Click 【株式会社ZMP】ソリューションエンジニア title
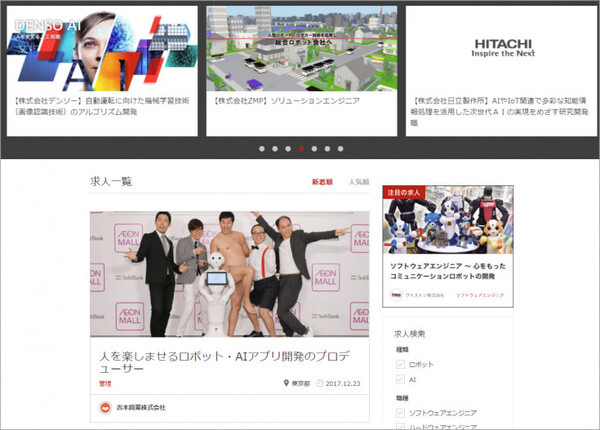 click(x=287, y=101)
